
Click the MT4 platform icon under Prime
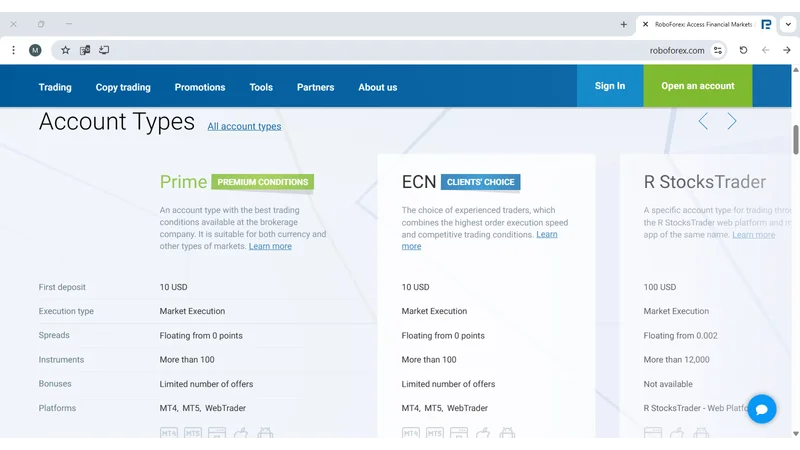point(169,433)
